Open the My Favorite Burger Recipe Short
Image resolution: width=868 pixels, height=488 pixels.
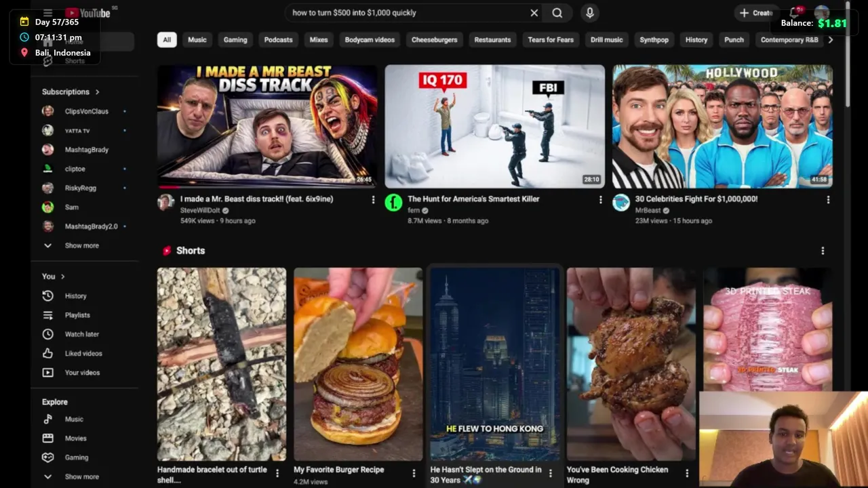(x=358, y=364)
